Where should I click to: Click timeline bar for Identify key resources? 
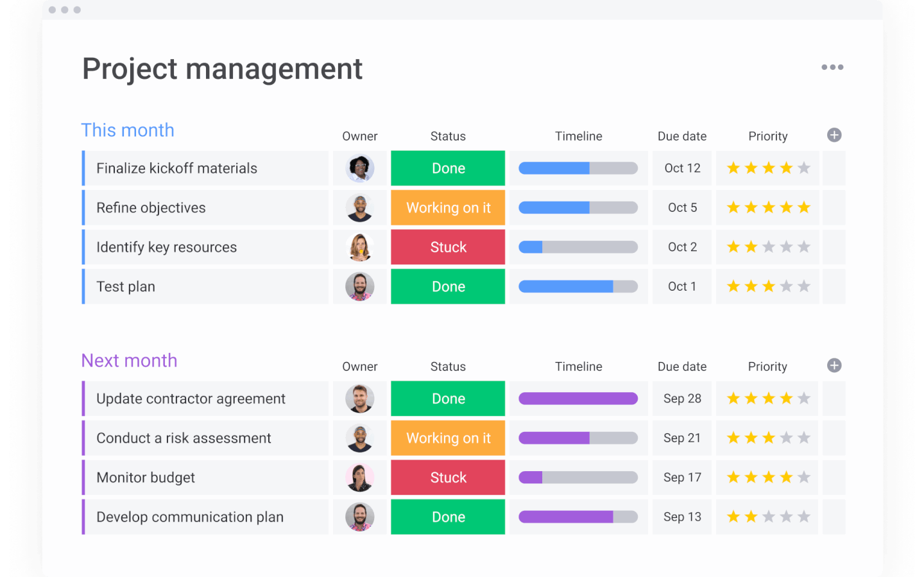[x=578, y=247]
